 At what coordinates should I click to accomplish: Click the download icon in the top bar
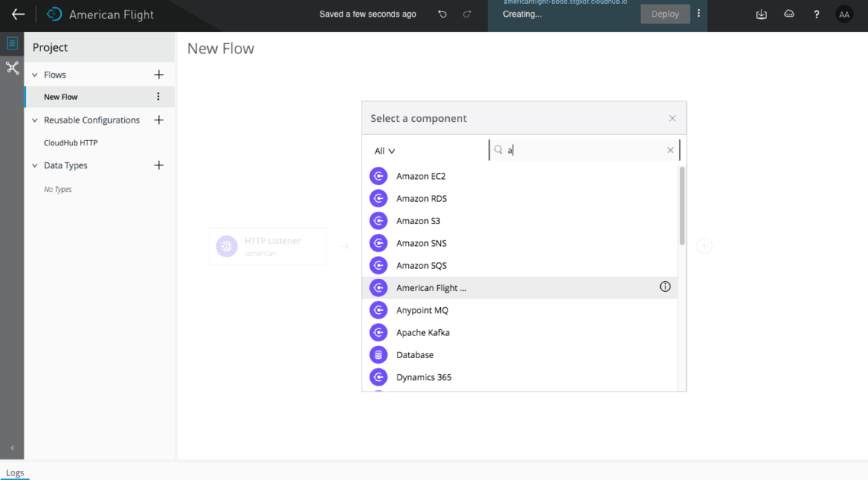click(x=761, y=13)
